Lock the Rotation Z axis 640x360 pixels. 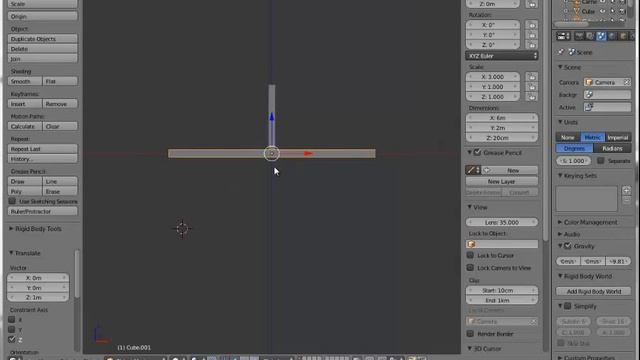(531, 45)
